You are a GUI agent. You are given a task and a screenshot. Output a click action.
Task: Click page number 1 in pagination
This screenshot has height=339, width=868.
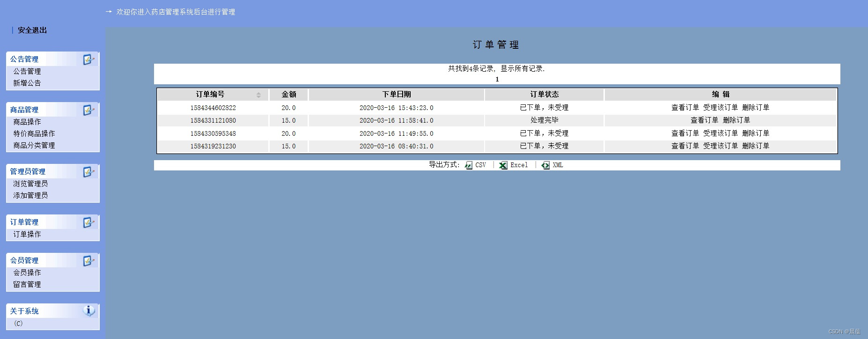[x=497, y=80]
